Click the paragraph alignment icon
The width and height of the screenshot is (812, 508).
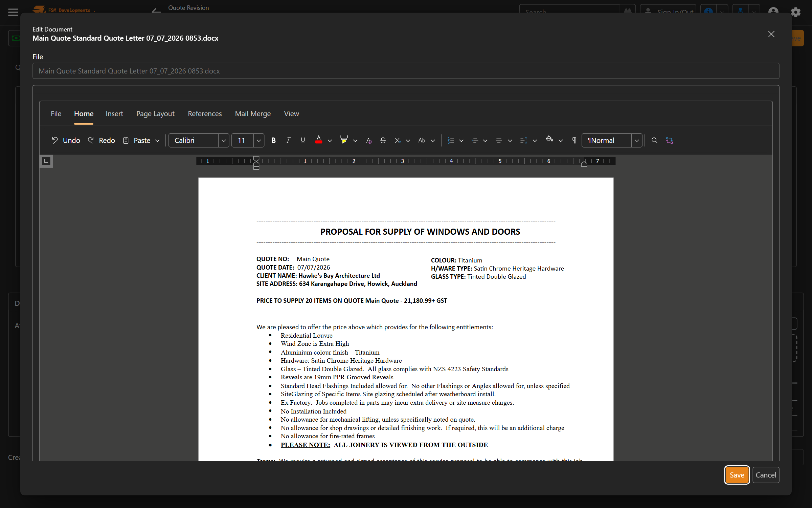click(x=499, y=140)
